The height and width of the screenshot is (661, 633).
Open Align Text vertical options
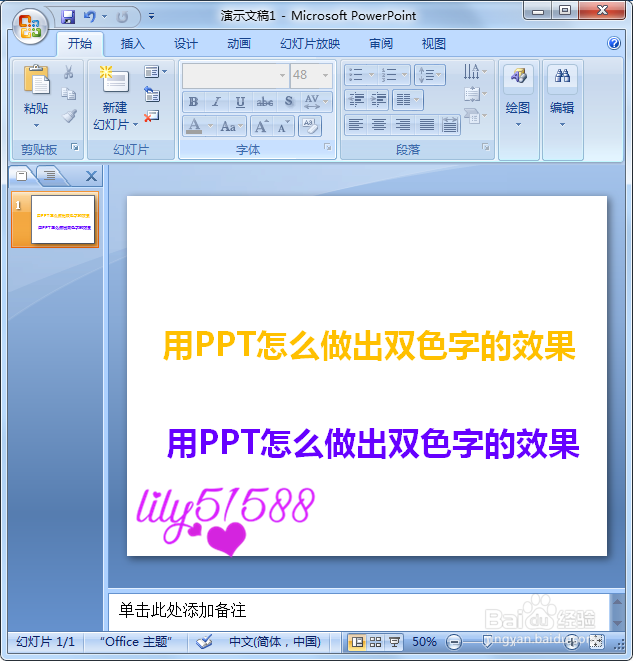[475, 94]
